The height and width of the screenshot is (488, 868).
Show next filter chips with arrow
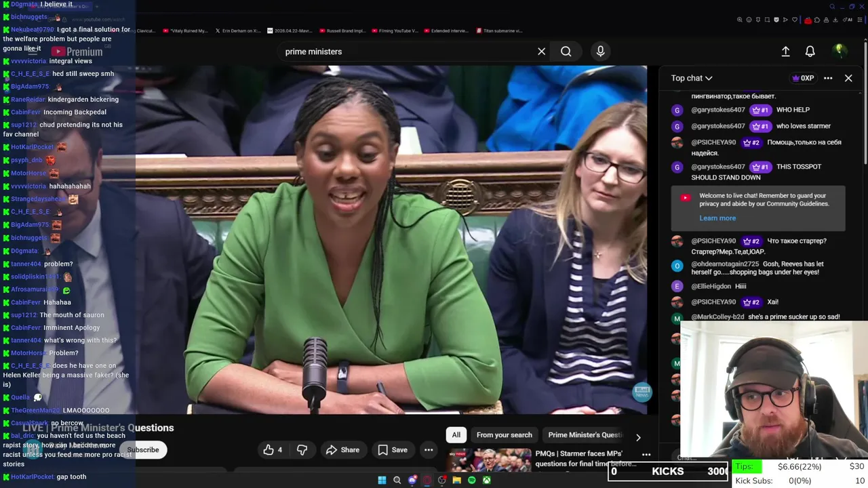(638, 438)
